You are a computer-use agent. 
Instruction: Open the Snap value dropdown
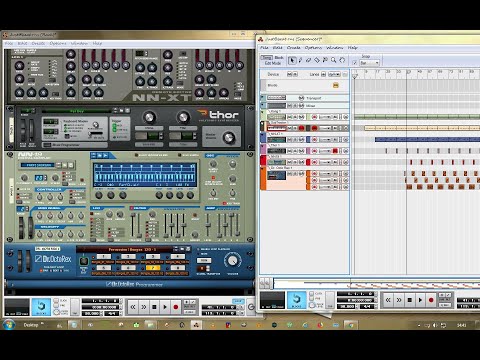click(x=369, y=63)
